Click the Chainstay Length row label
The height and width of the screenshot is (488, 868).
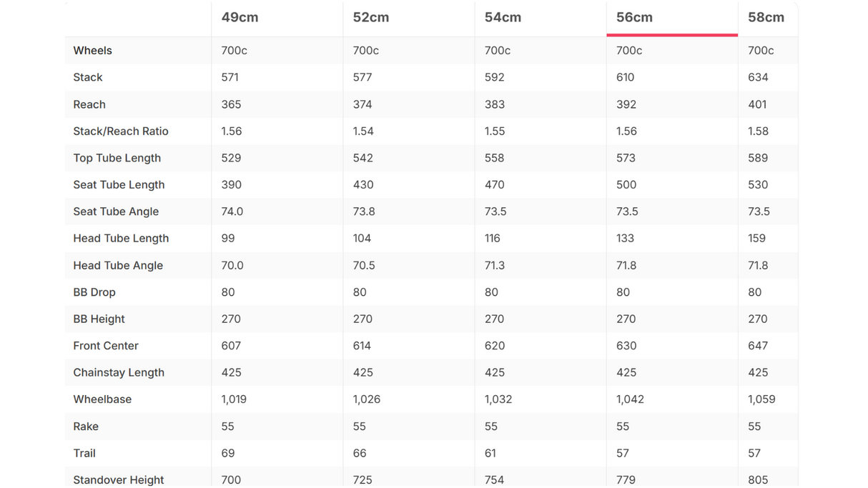(x=119, y=373)
